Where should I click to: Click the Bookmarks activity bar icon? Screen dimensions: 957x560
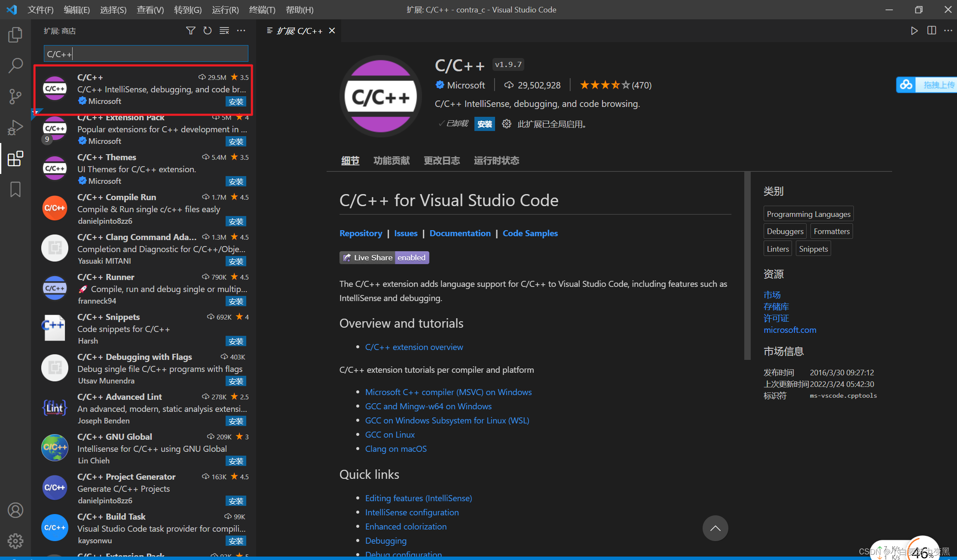15,189
